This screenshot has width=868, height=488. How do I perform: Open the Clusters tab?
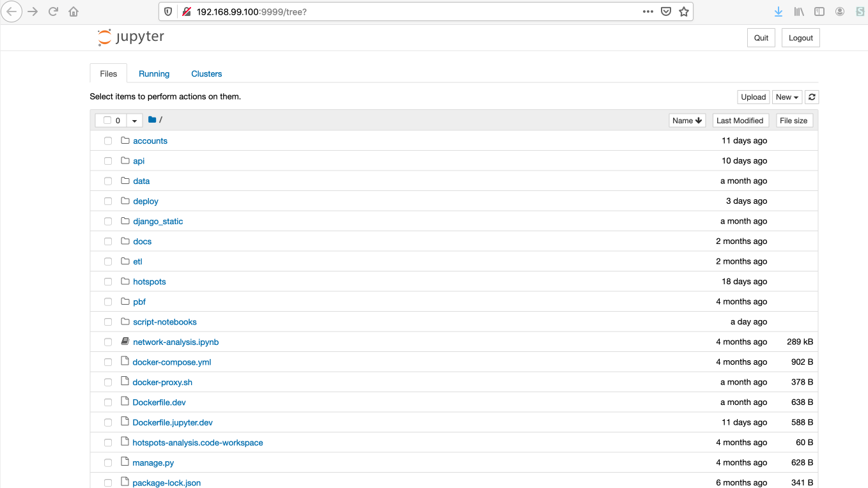[x=206, y=73]
